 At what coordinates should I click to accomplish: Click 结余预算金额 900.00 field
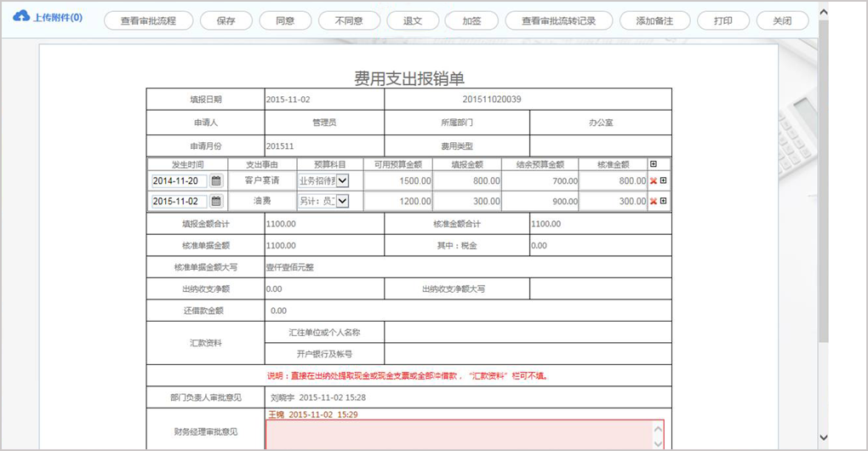(x=540, y=202)
